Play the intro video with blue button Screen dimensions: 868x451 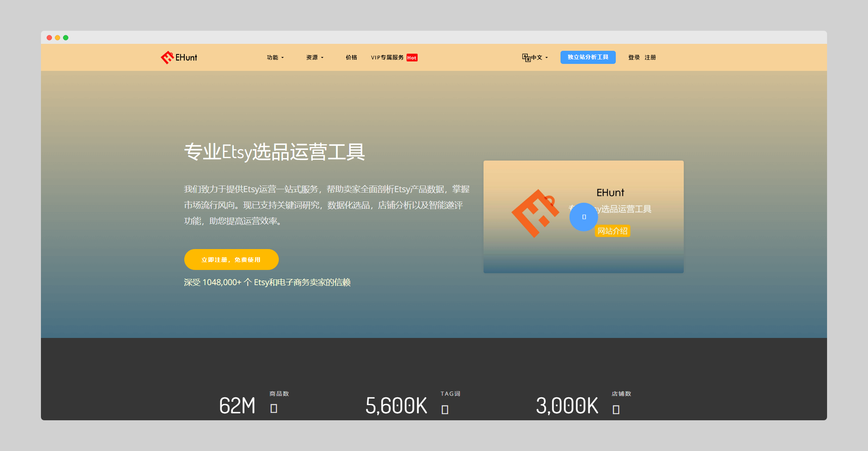pos(584,217)
